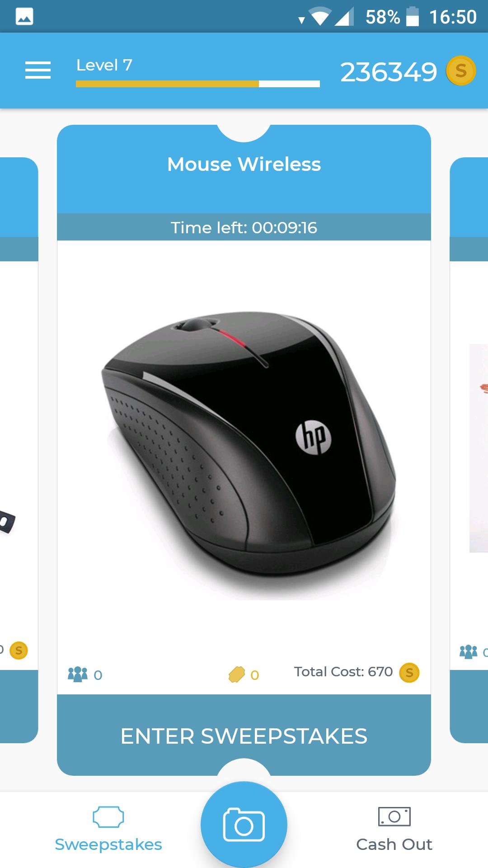The width and height of the screenshot is (488, 868).
Task: Switch to the Sweepstakes tab
Action: [108, 830]
